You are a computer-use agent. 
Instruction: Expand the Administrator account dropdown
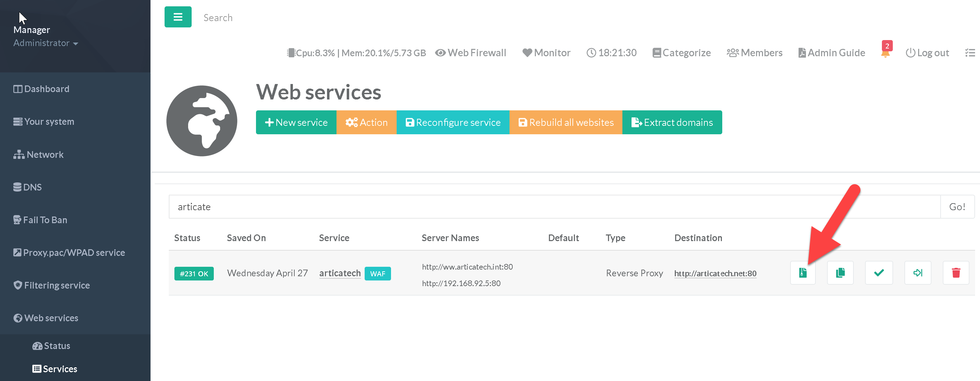(46, 43)
